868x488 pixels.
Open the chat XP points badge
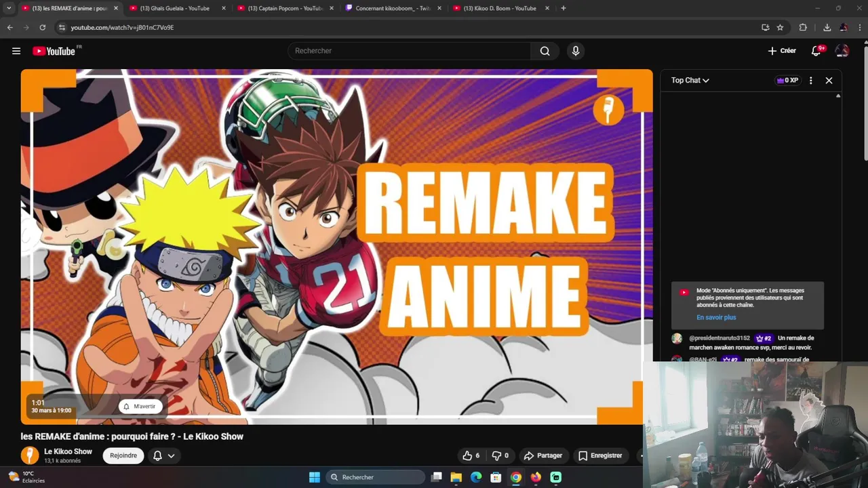click(x=787, y=80)
